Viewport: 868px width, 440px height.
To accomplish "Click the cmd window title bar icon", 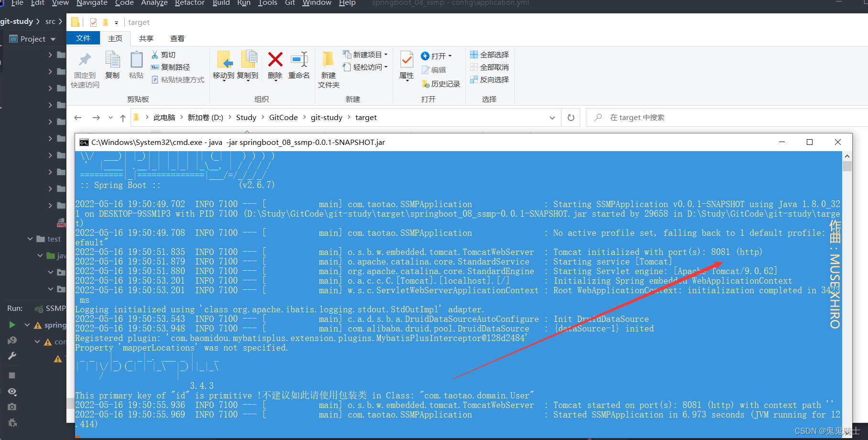I will pyautogui.click(x=84, y=143).
